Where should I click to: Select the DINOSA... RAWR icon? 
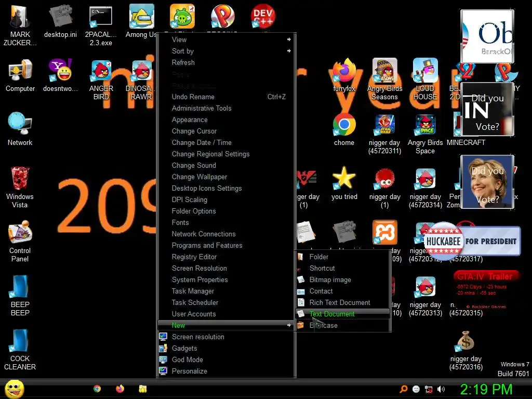[141, 79]
